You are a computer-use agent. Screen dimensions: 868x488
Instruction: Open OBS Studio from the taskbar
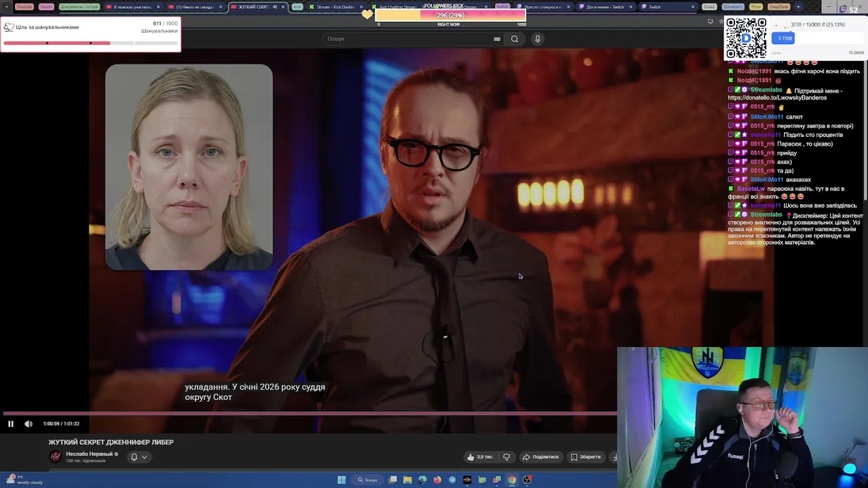[x=527, y=480]
